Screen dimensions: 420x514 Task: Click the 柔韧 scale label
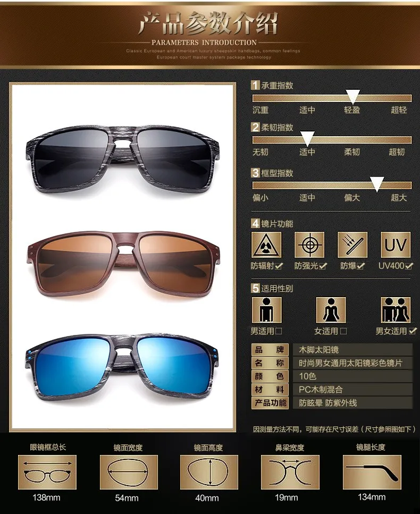352,152
